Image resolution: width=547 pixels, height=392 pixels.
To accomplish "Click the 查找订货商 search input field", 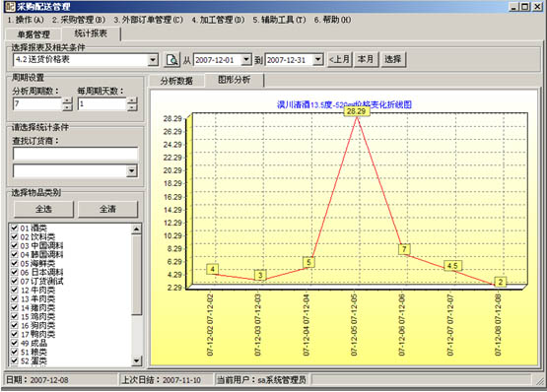I will [75, 154].
